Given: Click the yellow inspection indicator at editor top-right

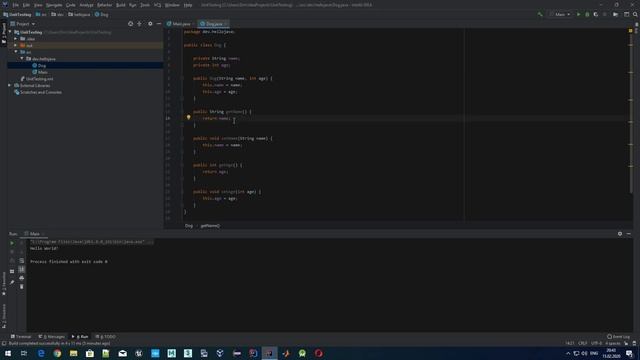Looking at the screenshot, I should [x=630, y=31].
